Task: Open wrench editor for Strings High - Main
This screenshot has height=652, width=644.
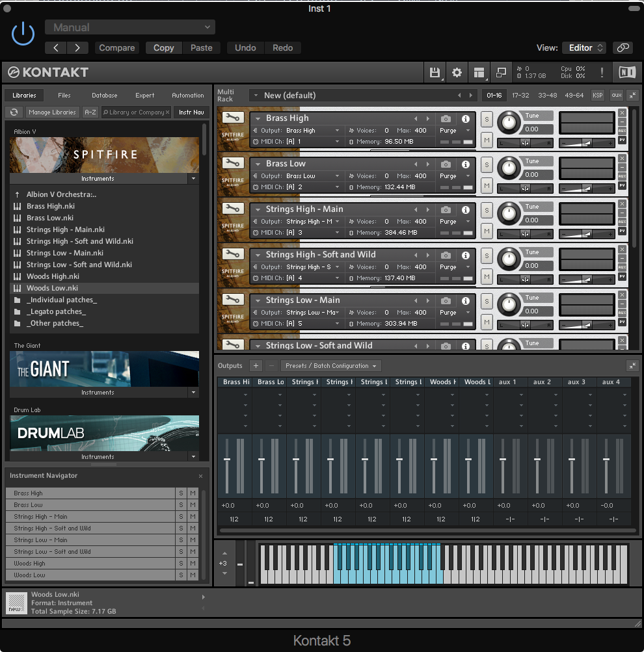Action: tap(233, 209)
